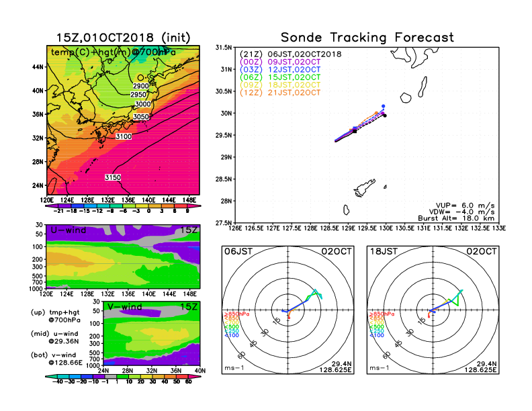Click the black square burst marker on the track
The height and width of the screenshot is (411, 532).
(x=355, y=131)
